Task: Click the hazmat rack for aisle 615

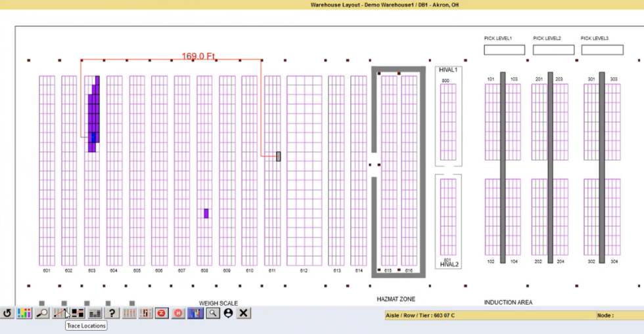Action: (x=389, y=171)
